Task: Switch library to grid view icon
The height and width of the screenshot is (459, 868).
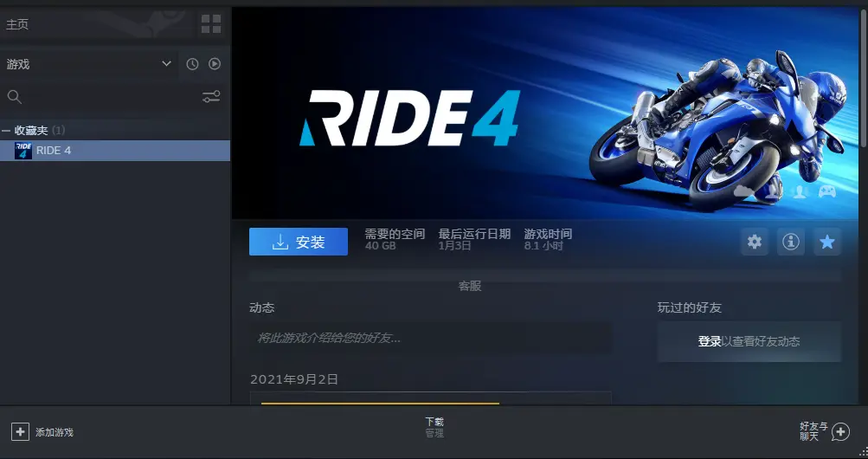Action: [211, 23]
